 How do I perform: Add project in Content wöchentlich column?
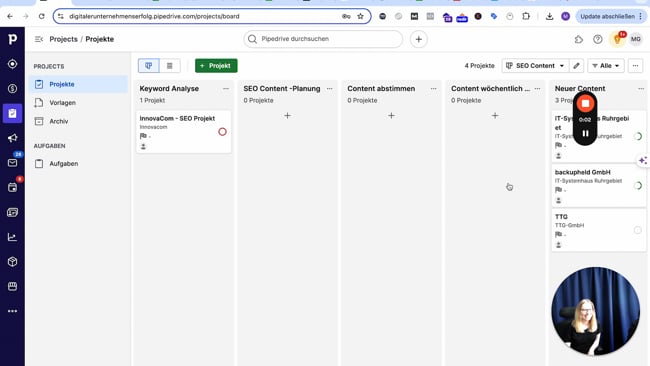495,115
